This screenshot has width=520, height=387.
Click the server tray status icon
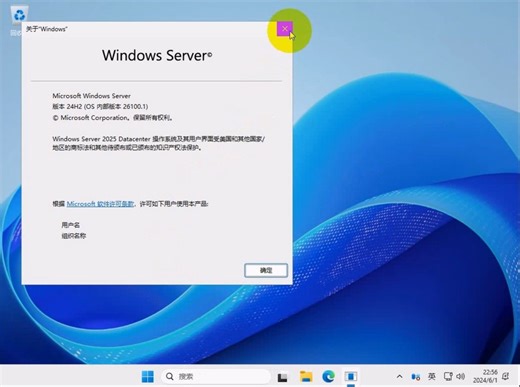click(x=416, y=377)
